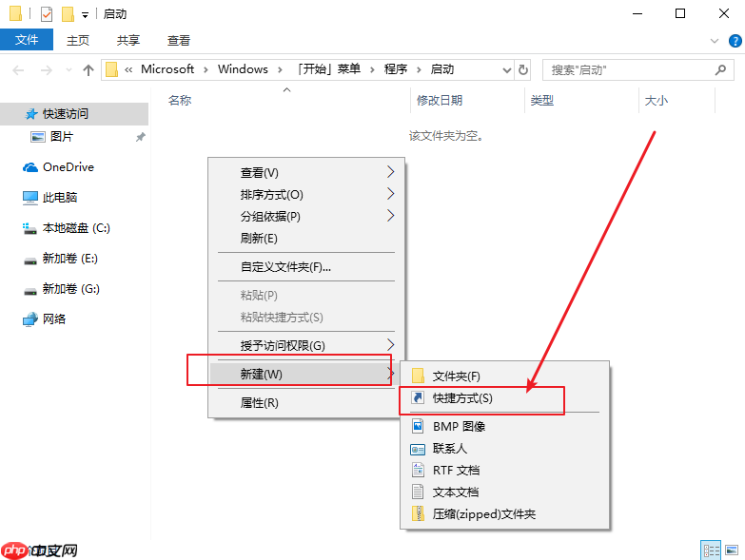Open the 排序方式(O) context menu entry
This screenshot has width=745, height=560.
[306, 194]
